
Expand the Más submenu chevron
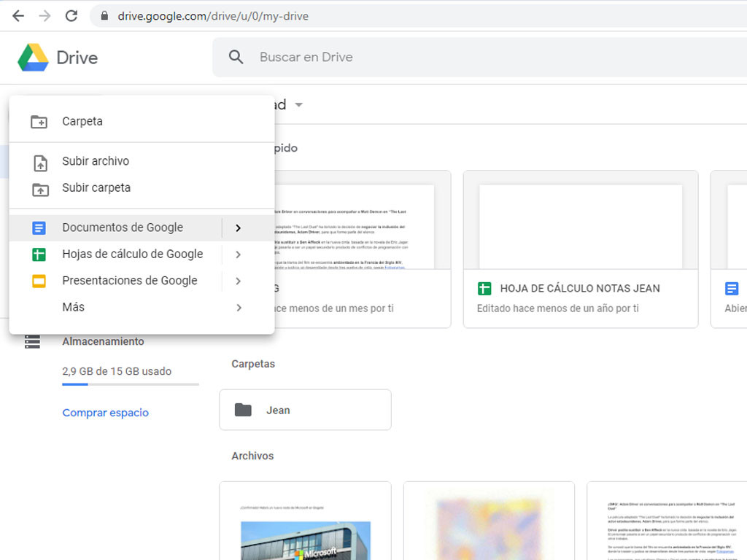coord(239,307)
